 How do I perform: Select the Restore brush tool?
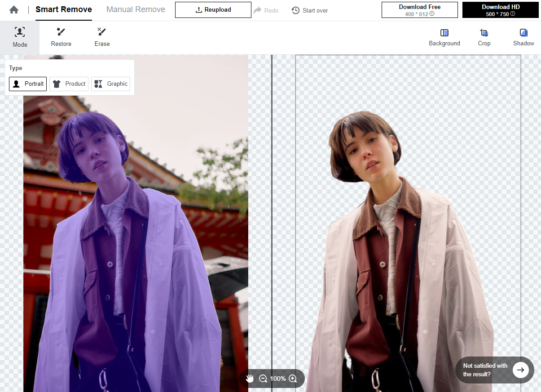click(x=61, y=37)
